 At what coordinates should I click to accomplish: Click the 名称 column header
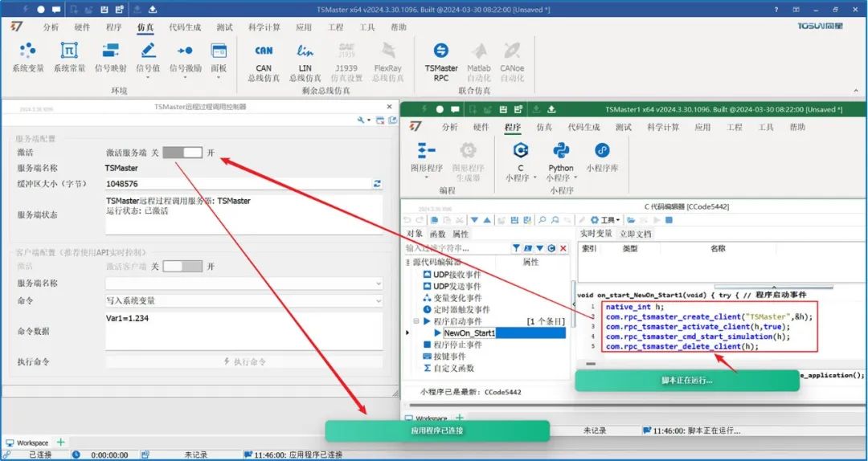click(718, 249)
